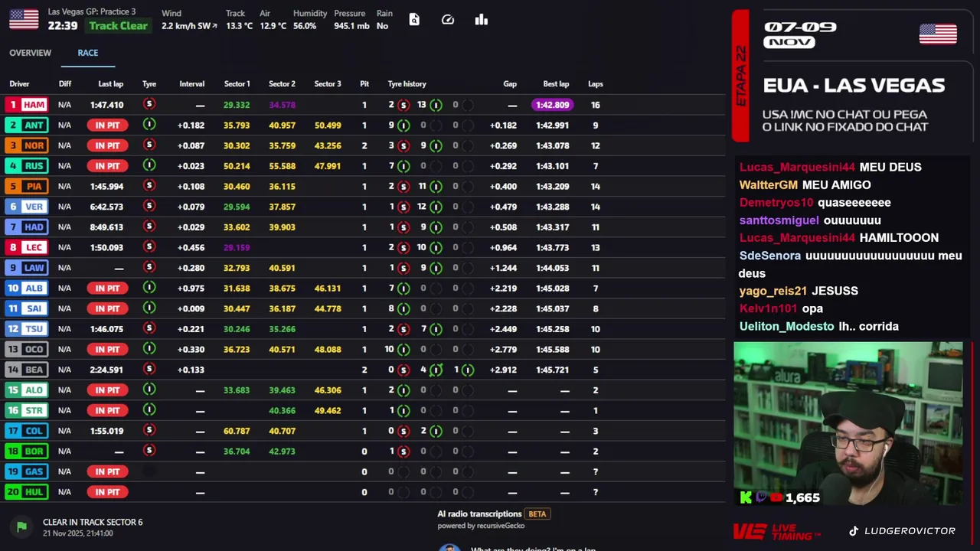980x551 pixels.
Task: Click COL's soft tyre icon in Tyre column
Action: [x=149, y=430]
